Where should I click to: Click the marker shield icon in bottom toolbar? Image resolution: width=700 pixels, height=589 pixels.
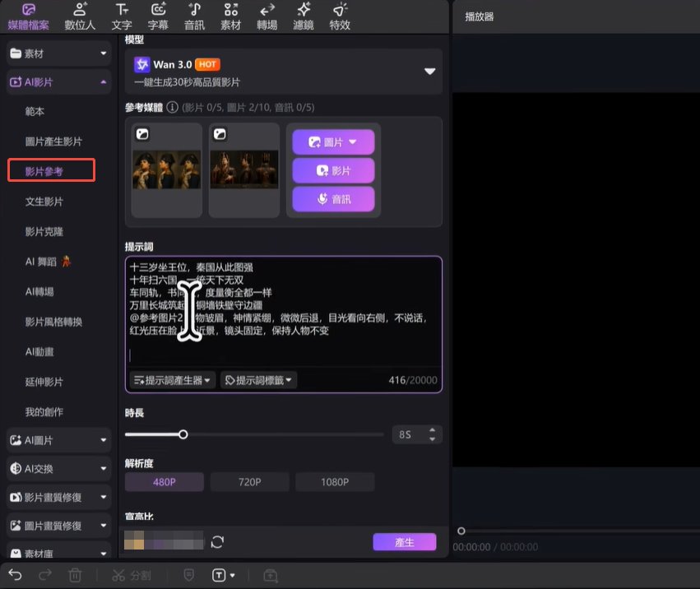click(x=189, y=575)
